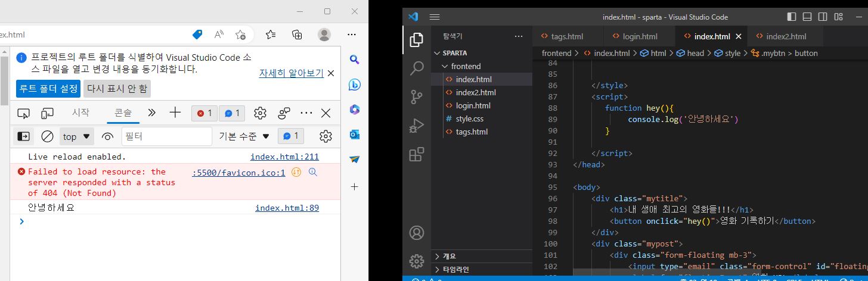Open the 자세히 알아보기 link

click(x=291, y=73)
